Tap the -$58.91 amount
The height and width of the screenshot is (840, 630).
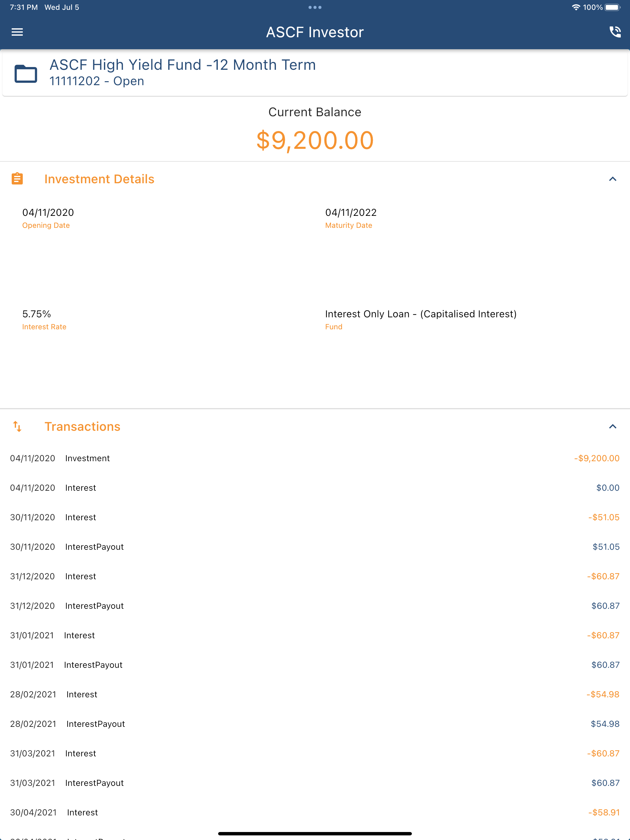coord(604,813)
